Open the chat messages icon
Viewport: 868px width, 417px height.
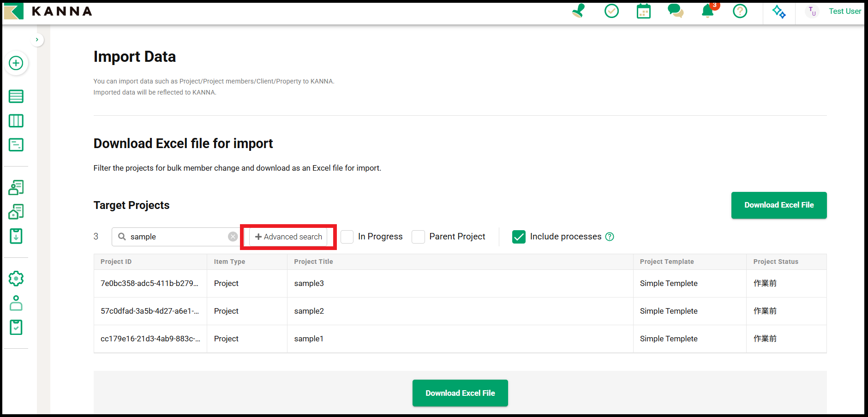pos(676,11)
